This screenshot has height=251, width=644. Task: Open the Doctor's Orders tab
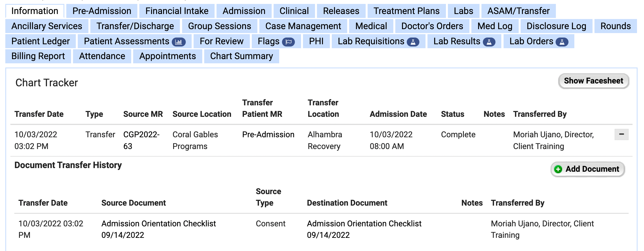click(432, 26)
